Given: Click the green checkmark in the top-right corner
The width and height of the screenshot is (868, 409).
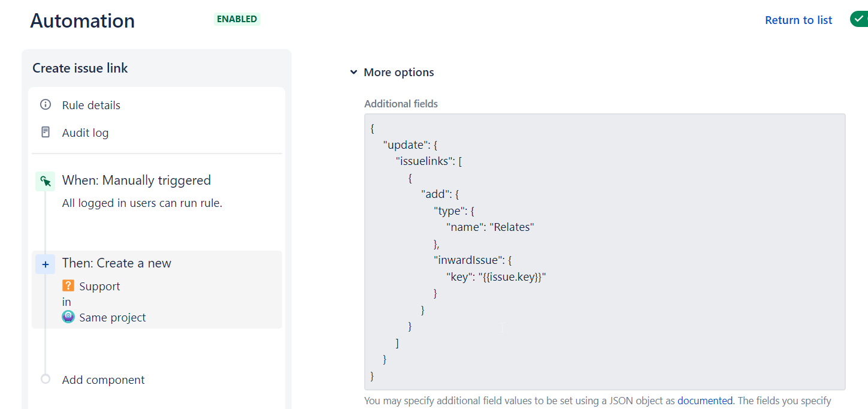Looking at the screenshot, I should pos(859,19).
